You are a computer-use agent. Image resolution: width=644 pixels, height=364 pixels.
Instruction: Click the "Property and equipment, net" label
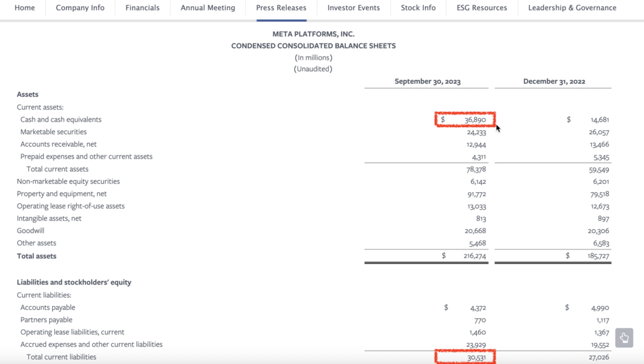pos(62,194)
